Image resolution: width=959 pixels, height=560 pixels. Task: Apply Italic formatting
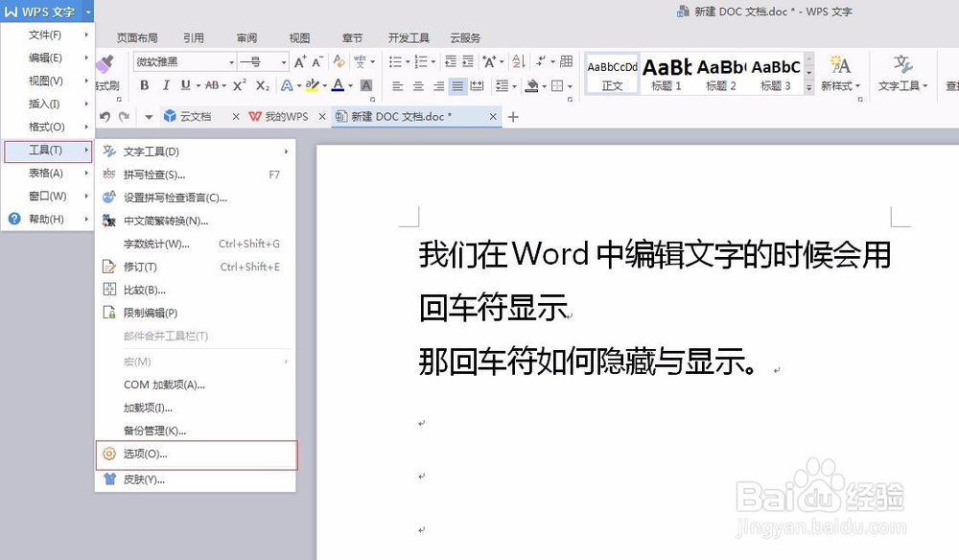point(165,85)
